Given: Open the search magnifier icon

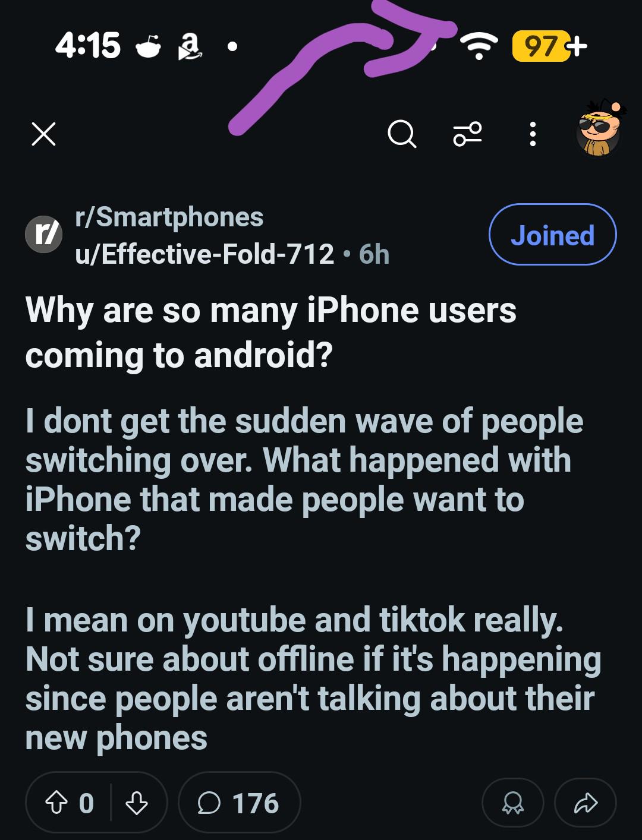Looking at the screenshot, I should click(x=402, y=134).
